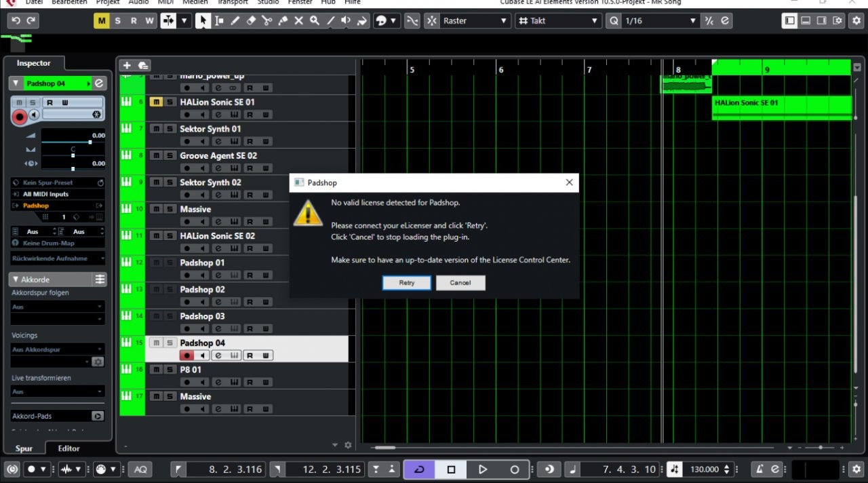868x483 pixels.
Task: Open Edit Instrument for Padshop 04 inspector
Action: click(x=99, y=83)
